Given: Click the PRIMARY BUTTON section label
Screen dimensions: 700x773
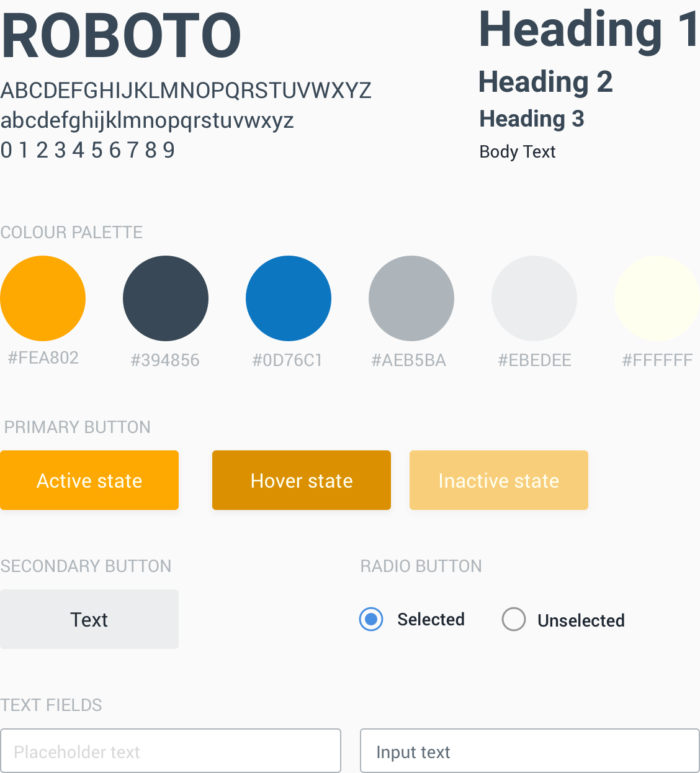Looking at the screenshot, I should click(78, 427).
